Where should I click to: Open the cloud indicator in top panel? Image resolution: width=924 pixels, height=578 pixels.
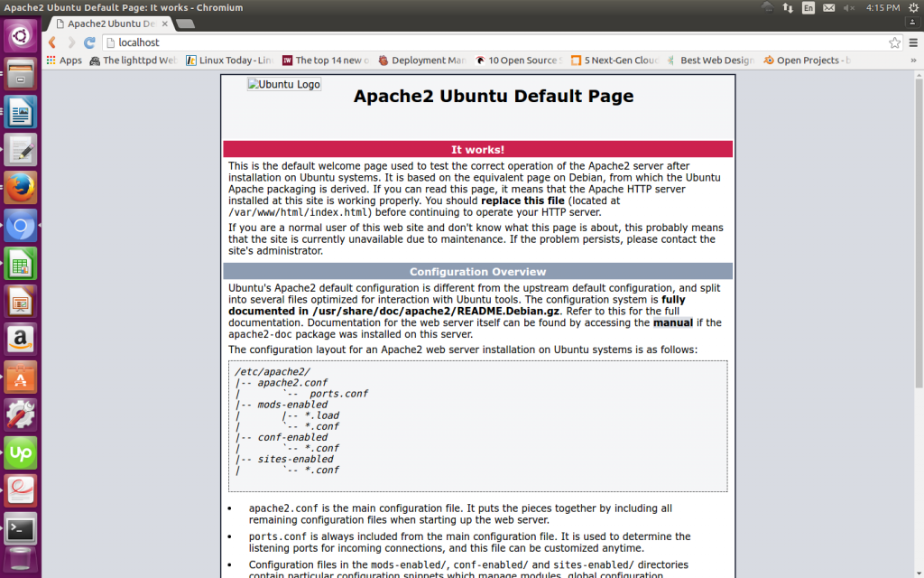767,7
